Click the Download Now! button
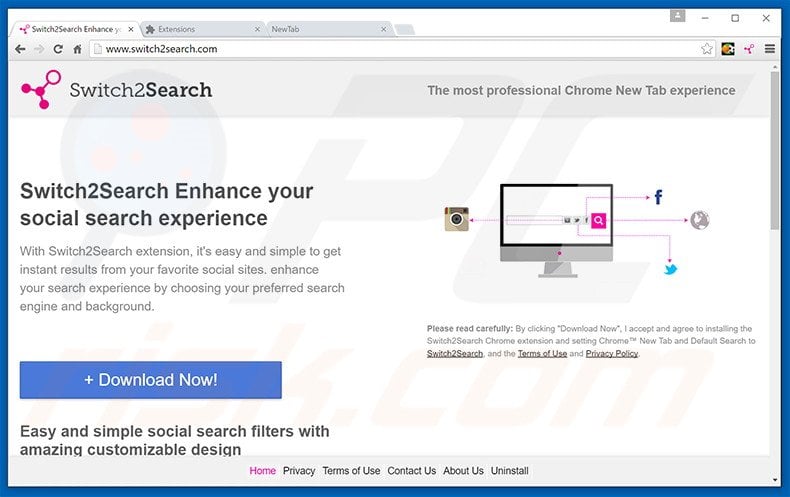This screenshot has width=790, height=497. [151, 380]
